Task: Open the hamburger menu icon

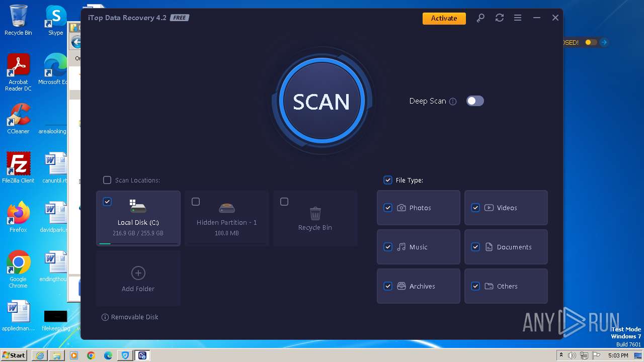Action: pyautogui.click(x=518, y=18)
